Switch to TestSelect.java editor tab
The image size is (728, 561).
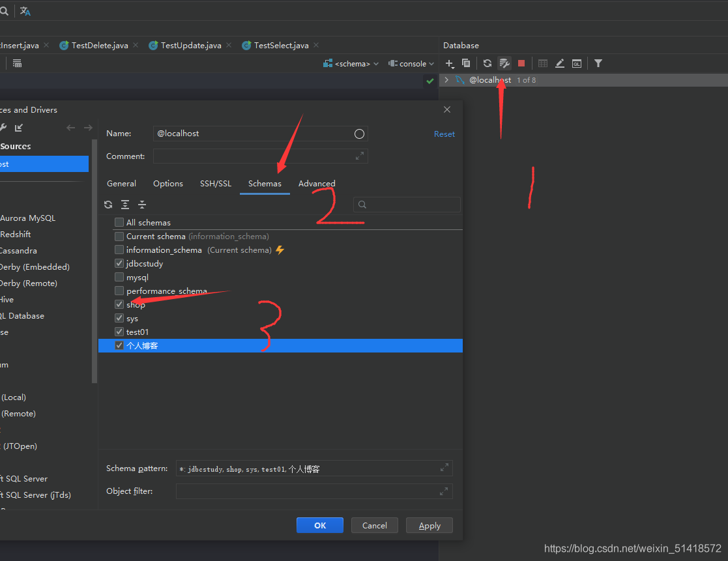click(x=281, y=45)
